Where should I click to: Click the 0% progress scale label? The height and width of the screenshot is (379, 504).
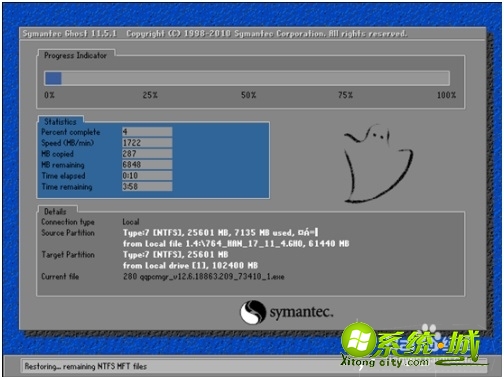click(x=49, y=95)
